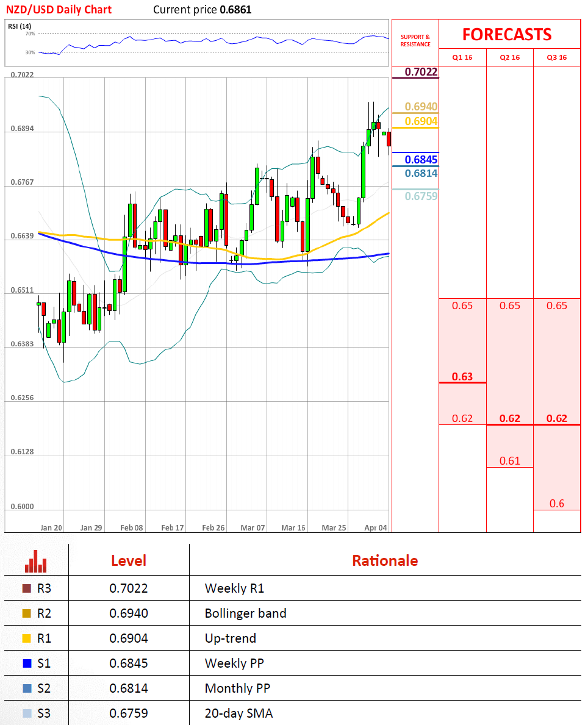
Task: Click the 0.6814 support label beside chart
Action: pos(421,173)
